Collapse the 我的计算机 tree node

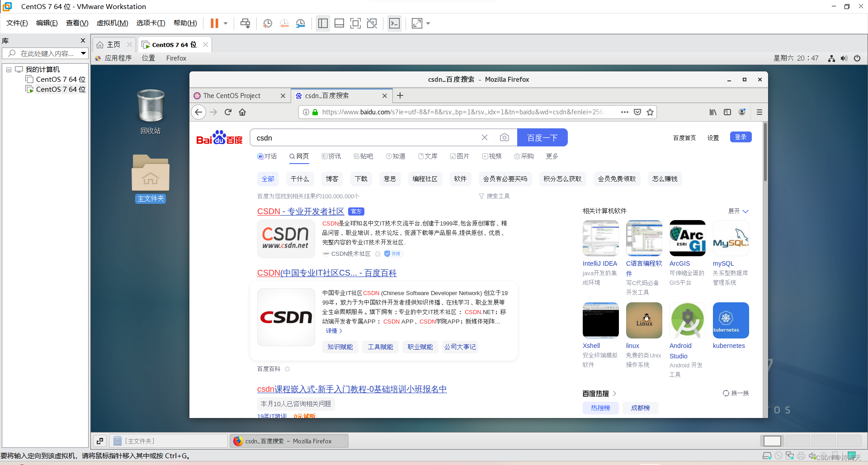coord(9,70)
